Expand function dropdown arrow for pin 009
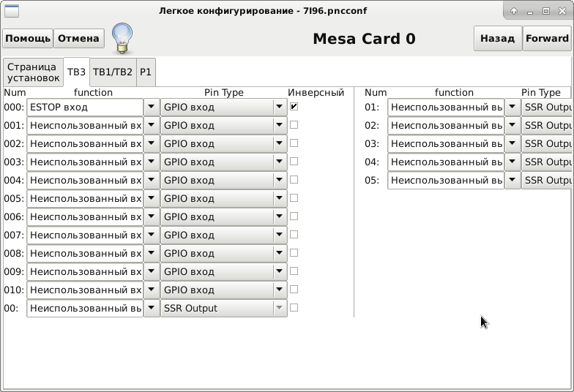This screenshot has width=574, height=392. (x=151, y=272)
